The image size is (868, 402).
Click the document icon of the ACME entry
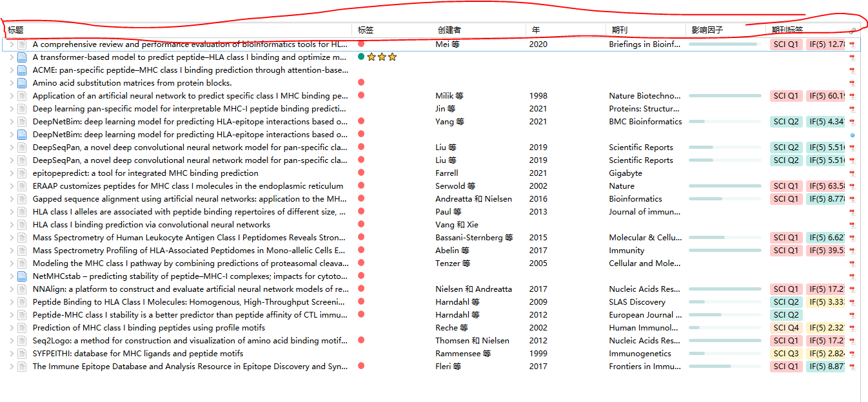pos(22,70)
